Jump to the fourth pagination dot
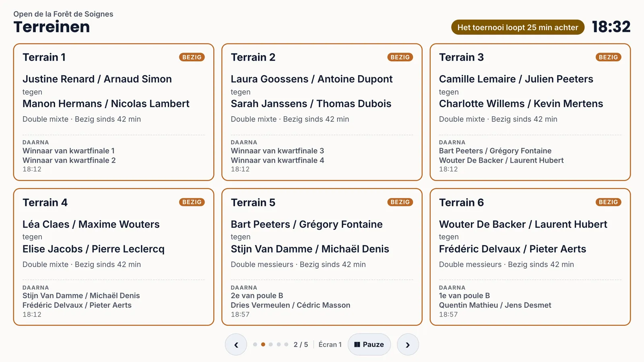Image resolution: width=644 pixels, height=362 pixels. [x=279, y=344]
